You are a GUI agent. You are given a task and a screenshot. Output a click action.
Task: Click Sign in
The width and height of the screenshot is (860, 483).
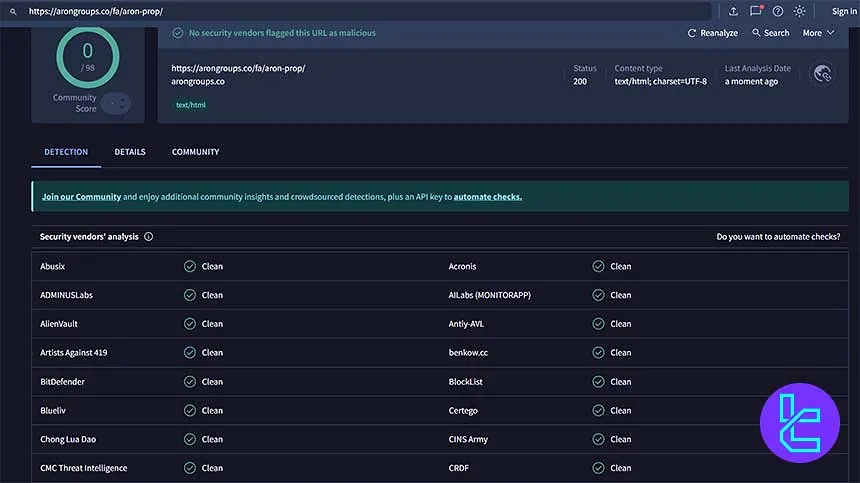pyautogui.click(x=844, y=11)
